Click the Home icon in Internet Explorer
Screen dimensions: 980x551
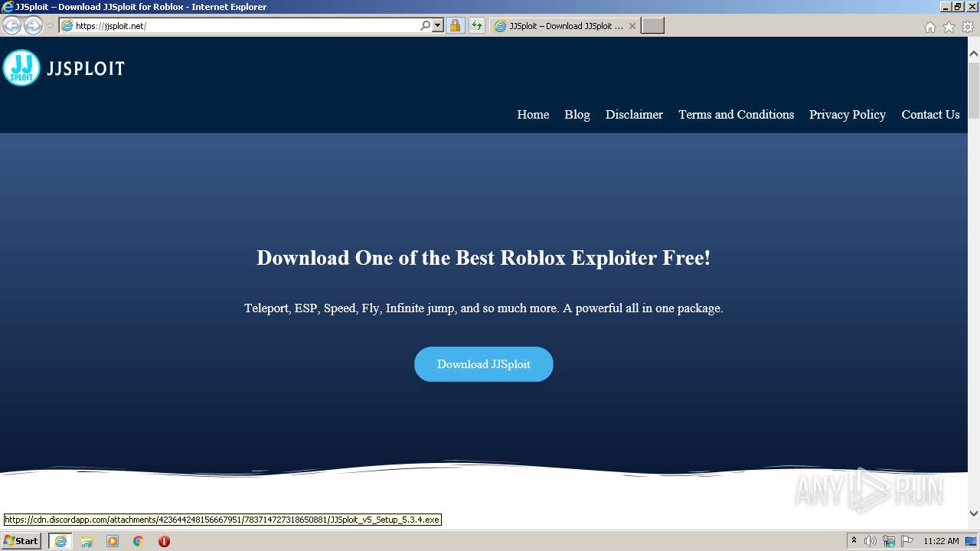[929, 27]
